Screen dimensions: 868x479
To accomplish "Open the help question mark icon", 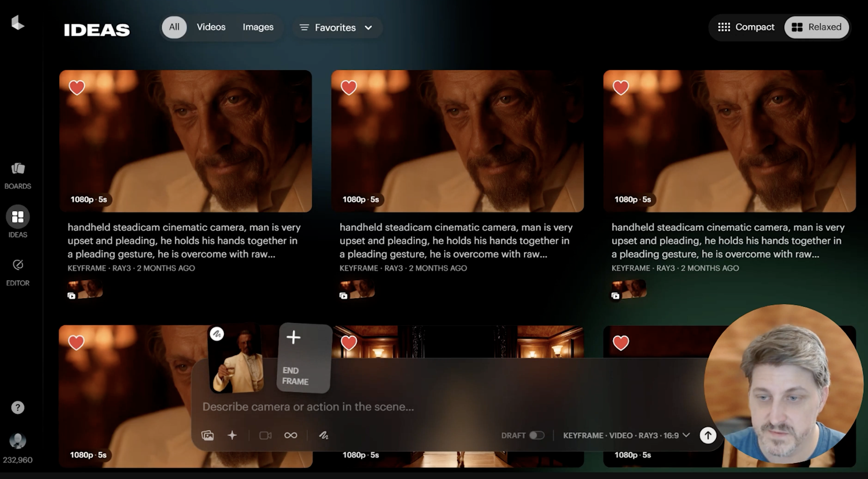I will pos(18,407).
